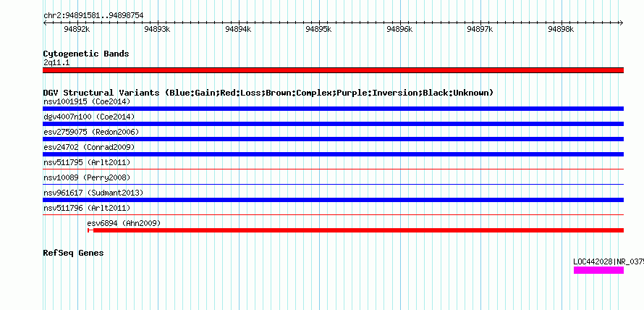This screenshot has width=644, height=310.
Task: Select the blue bar under esv24702
Action: pos(333,154)
